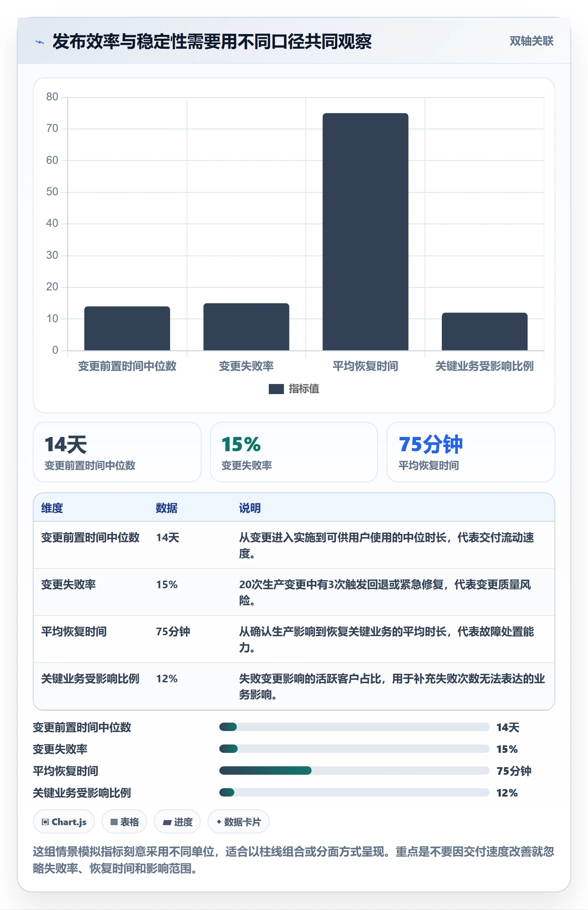Select the 变更前置时间中位数 table row name
The width and height of the screenshot is (588, 910).
pos(90,537)
